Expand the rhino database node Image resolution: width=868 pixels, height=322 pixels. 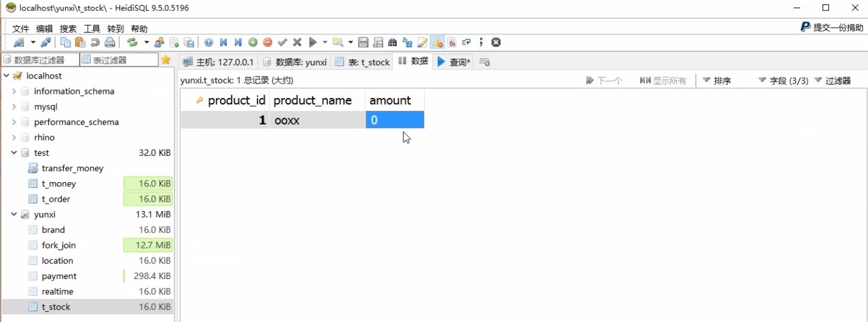pyautogui.click(x=14, y=137)
